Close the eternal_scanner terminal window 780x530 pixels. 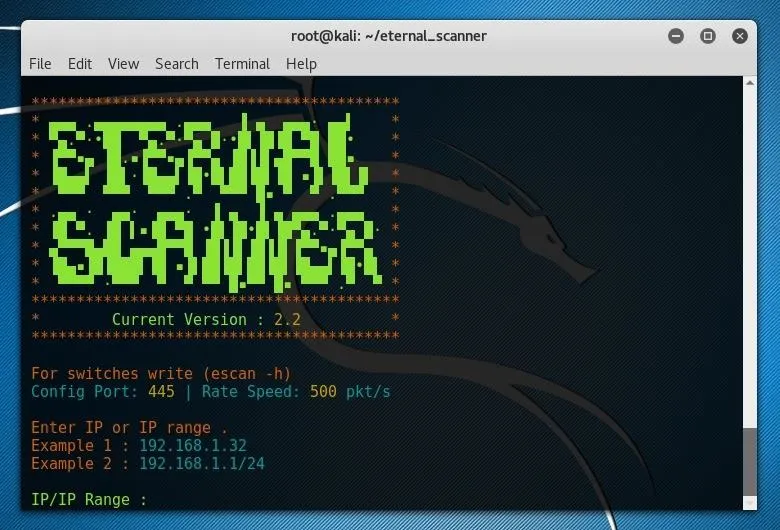(x=740, y=36)
